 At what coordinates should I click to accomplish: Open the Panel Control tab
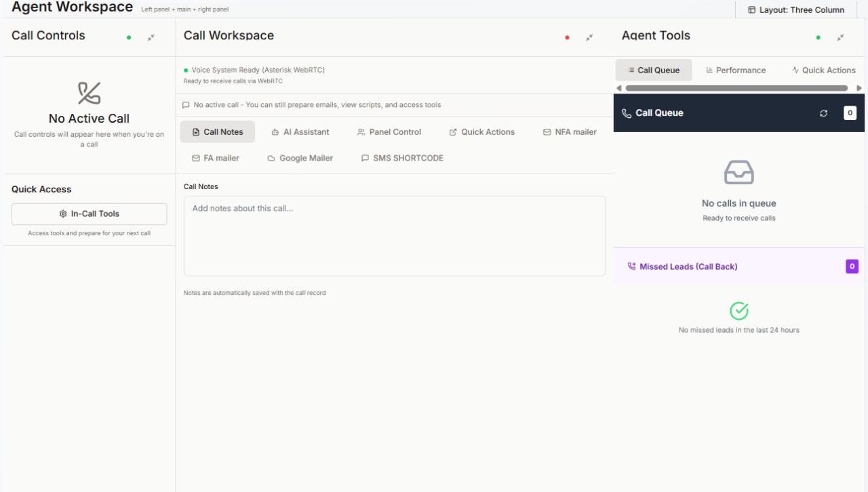pyautogui.click(x=389, y=132)
